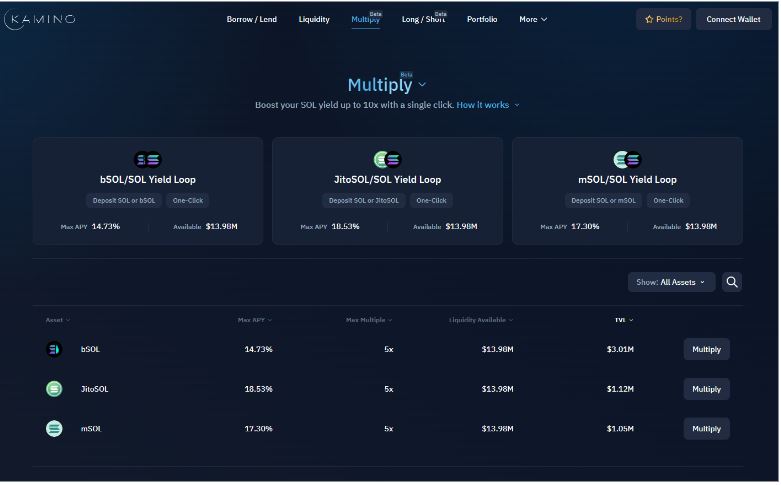The width and height of the screenshot is (781, 485).
Task: Open the JitoSOL/SOL Yield Loop card title
Action: 388,180
